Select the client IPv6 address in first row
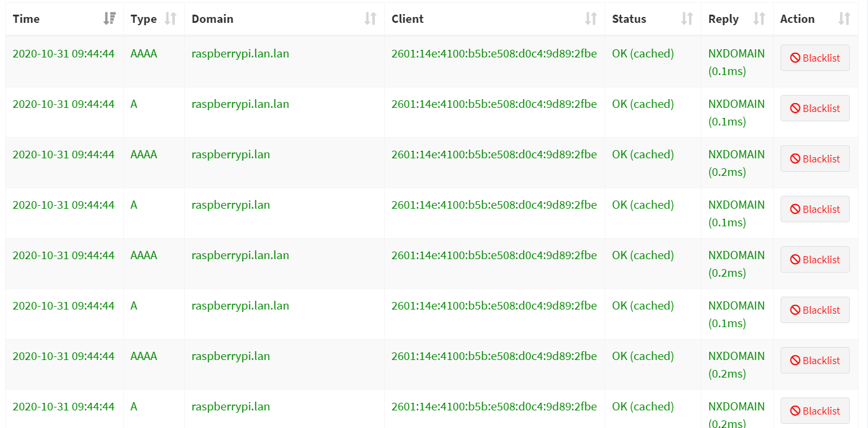 [494, 54]
